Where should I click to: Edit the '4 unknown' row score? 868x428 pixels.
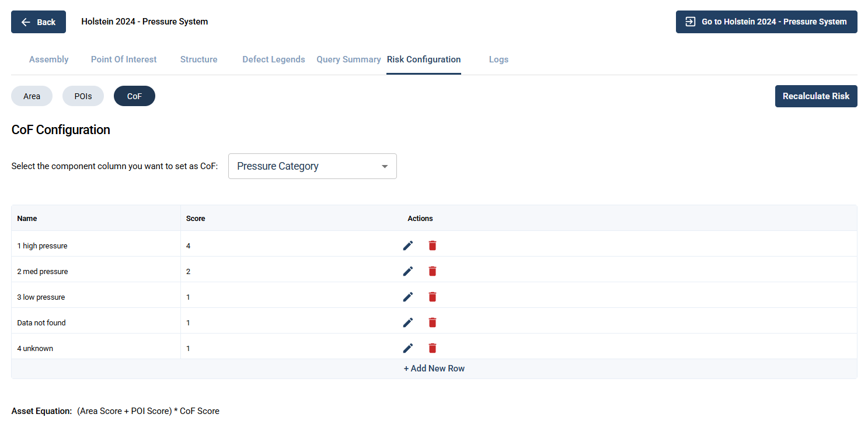click(408, 348)
